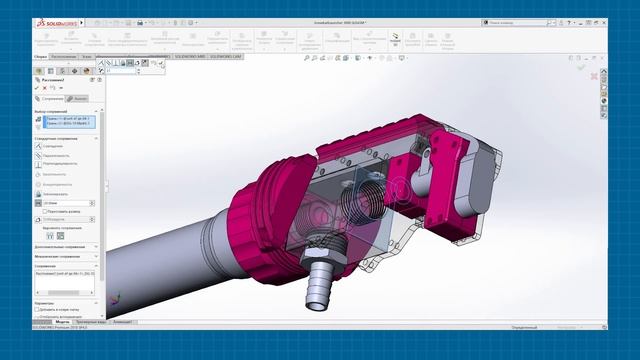Collapse the Standard Mates section

(x=96, y=139)
